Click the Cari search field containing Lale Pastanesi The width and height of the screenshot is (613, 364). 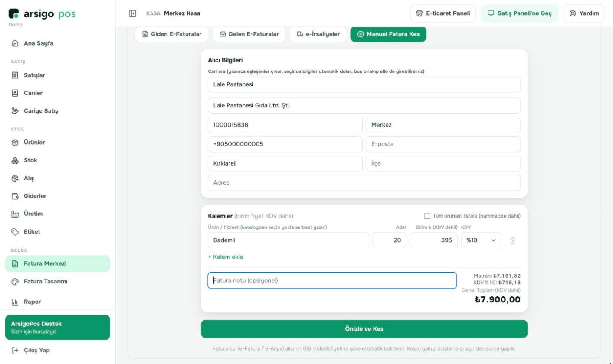[x=364, y=84]
